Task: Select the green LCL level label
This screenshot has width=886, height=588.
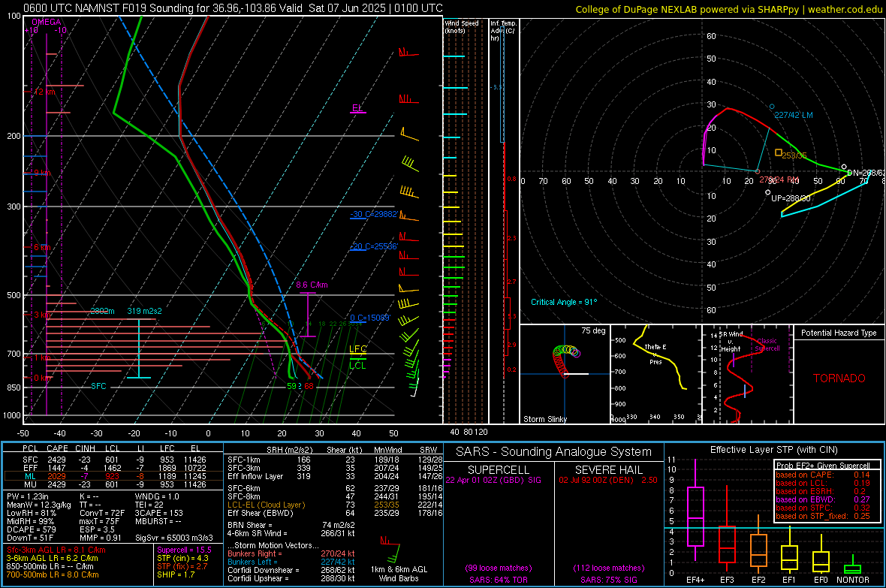Action: pos(357,365)
